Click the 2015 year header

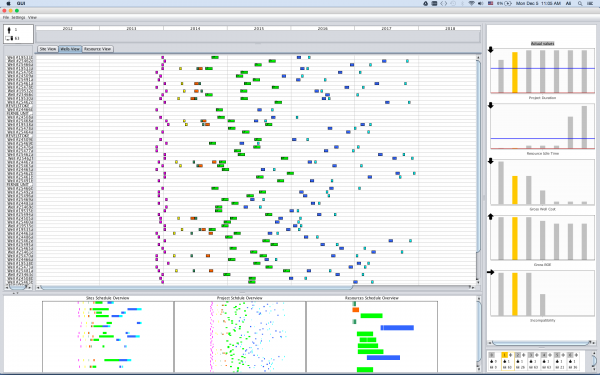pos(259,28)
